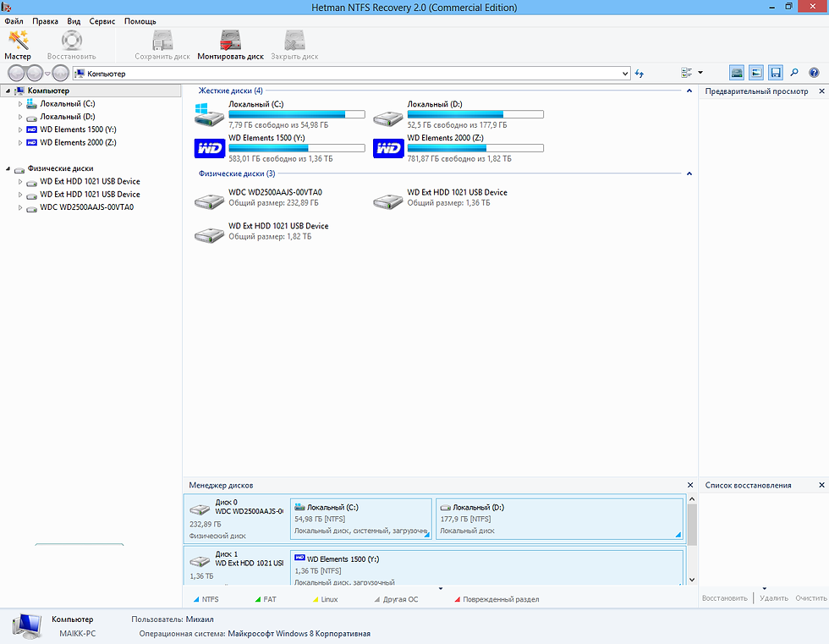The height and width of the screenshot is (644, 829).
Task: Click the Компьютер address bar field
Action: click(x=352, y=74)
